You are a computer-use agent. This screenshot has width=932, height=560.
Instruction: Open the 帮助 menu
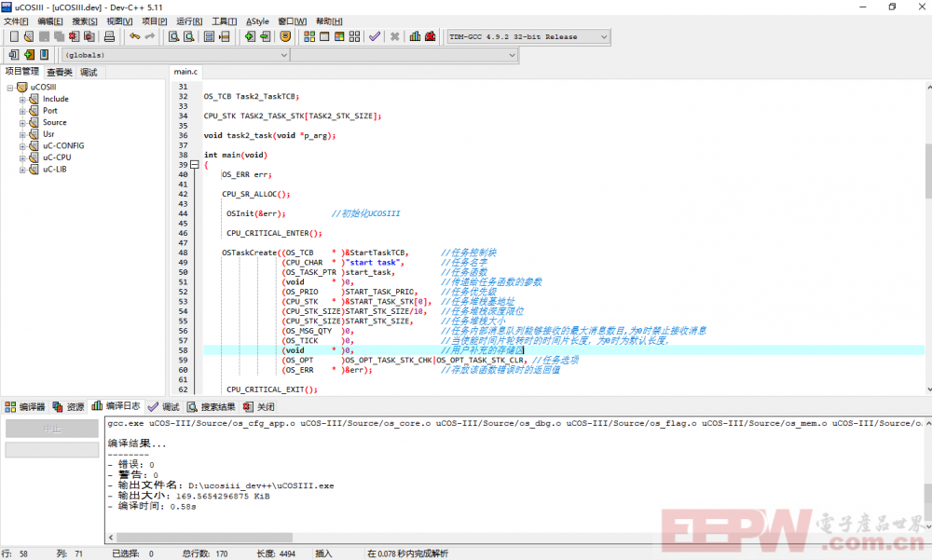329,21
